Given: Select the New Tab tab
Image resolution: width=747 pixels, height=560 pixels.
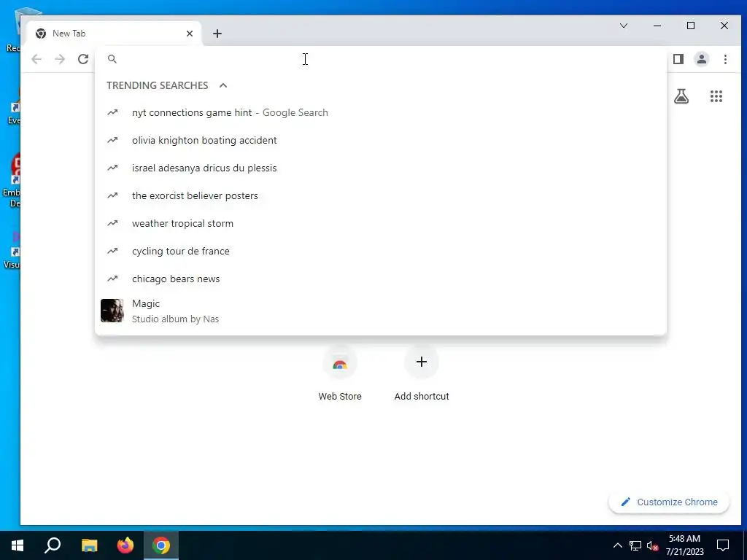Looking at the screenshot, I should (x=115, y=34).
